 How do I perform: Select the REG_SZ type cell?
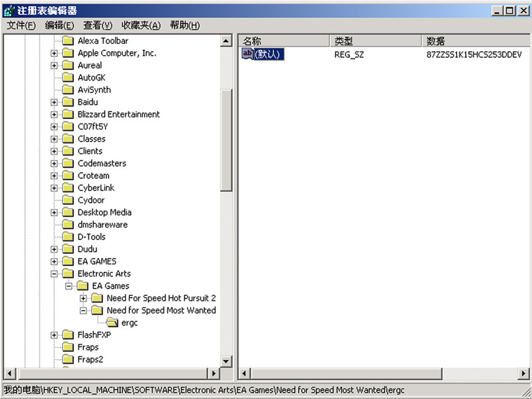point(348,55)
